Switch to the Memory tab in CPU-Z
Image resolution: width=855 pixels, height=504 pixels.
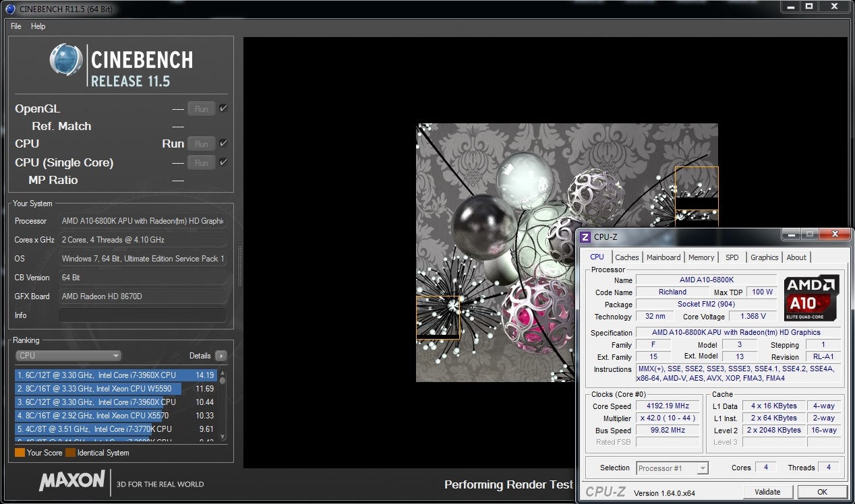(x=701, y=257)
